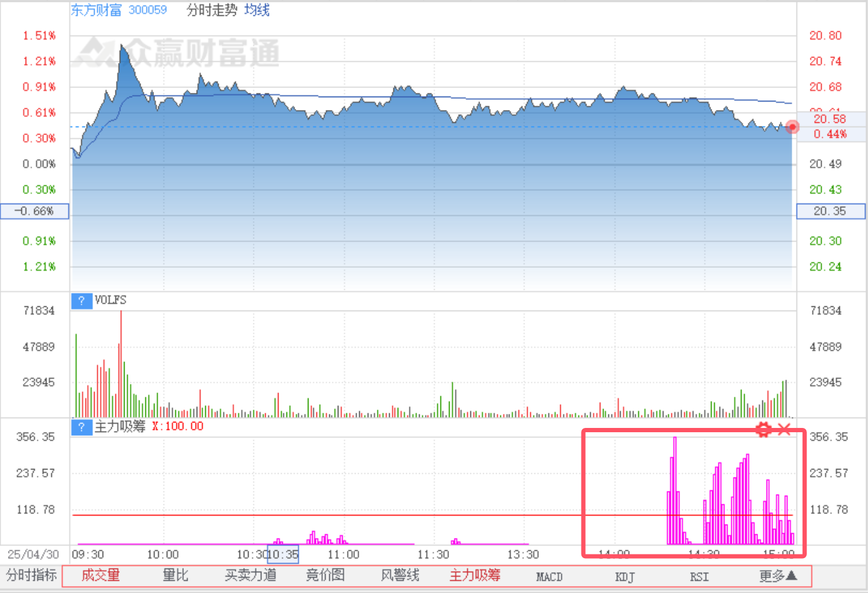Switch to the MACD indicator tab
Screen dimensions: 868x593
549,576
